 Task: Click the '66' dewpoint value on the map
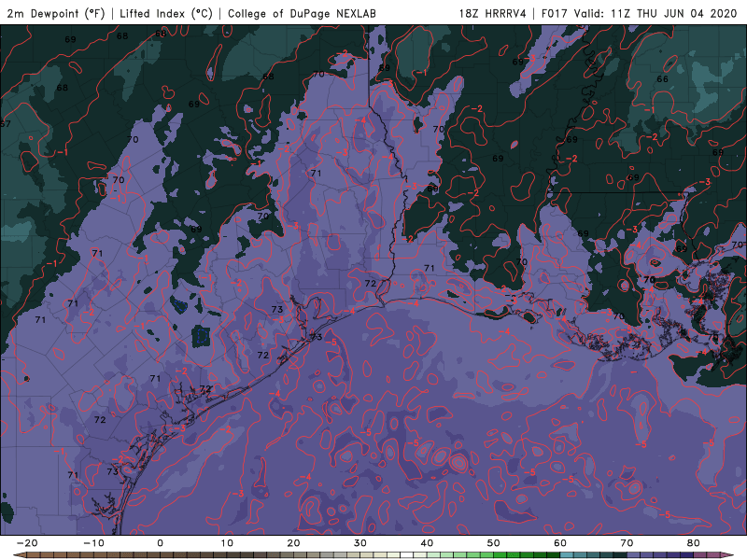tap(662, 79)
